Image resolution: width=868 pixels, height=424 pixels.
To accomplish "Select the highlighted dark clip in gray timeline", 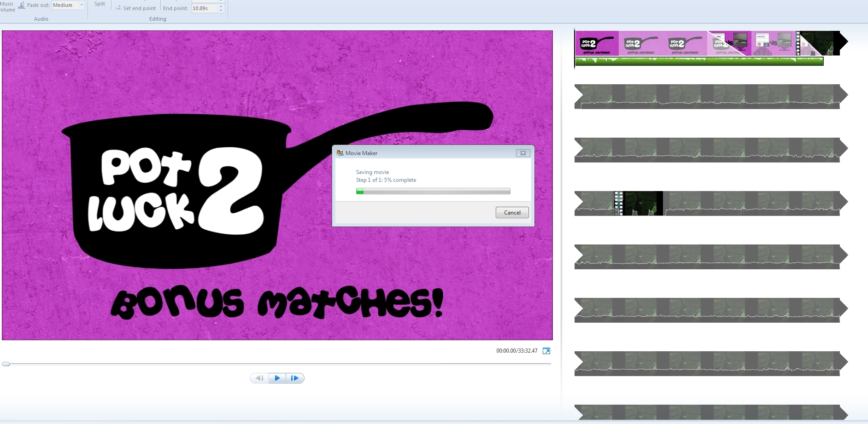I will 639,203.
